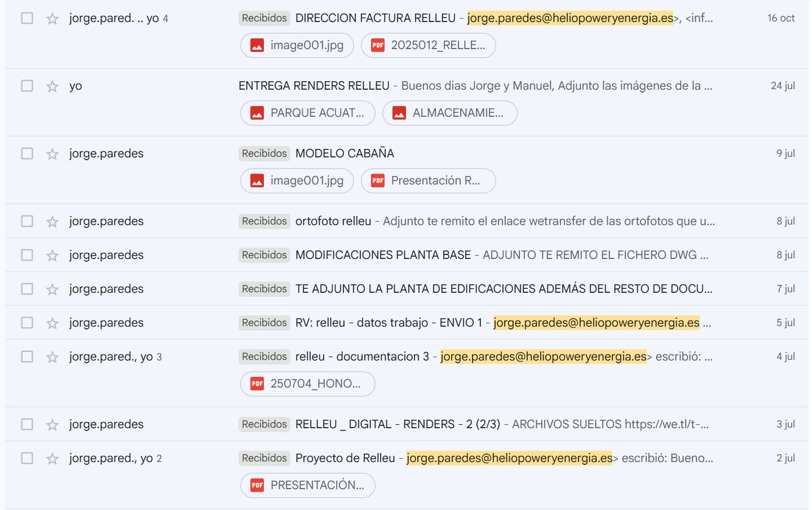Click the Recibidos label on MODELO CABAÑA

264,153
